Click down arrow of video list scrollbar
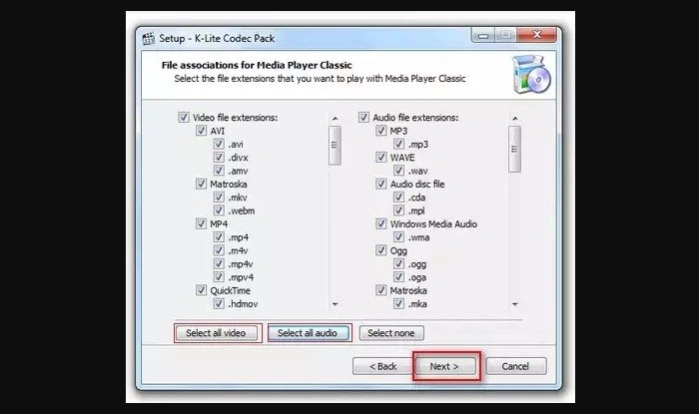The image size is (699, 414). pyautogui.click(x=335, y=304)
